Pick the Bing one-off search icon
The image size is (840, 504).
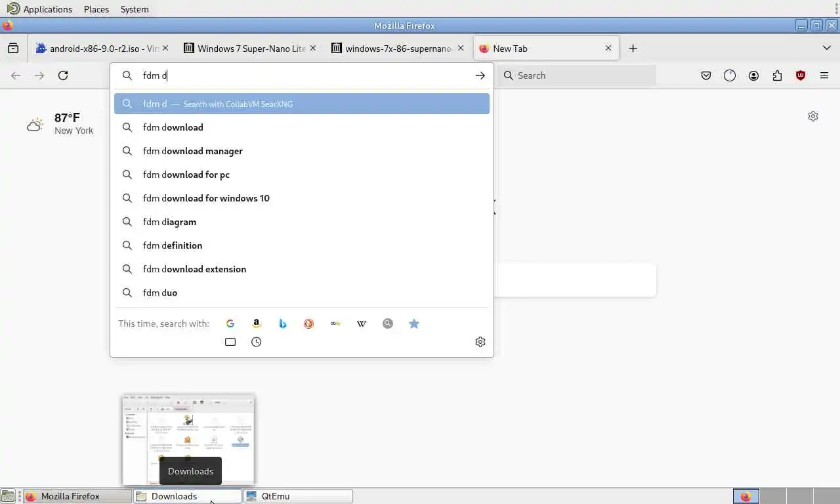283,324
